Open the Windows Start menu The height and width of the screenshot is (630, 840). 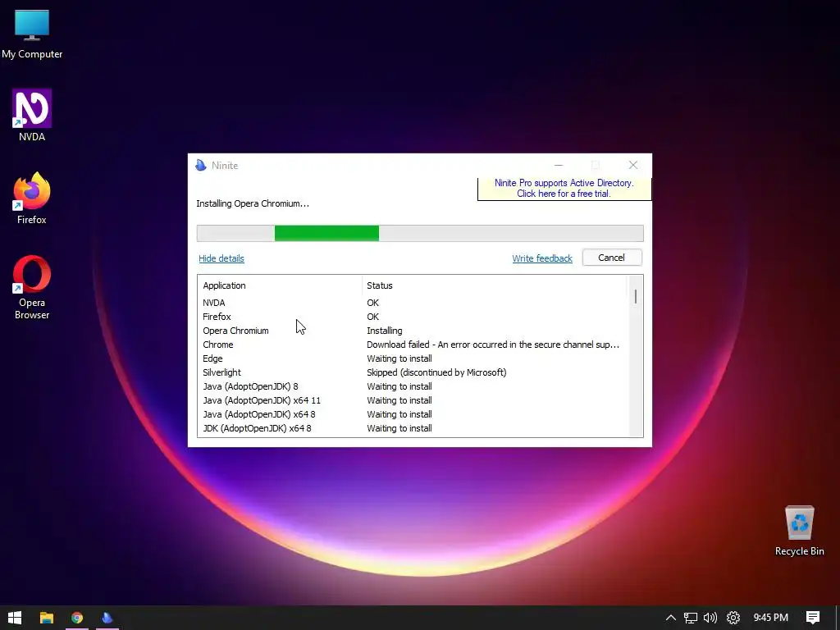[x=15, y=618]
